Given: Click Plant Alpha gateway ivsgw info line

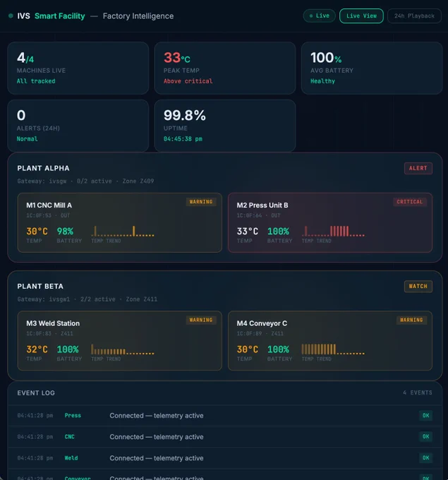Looking at the screenshot, I should [85, 181].
